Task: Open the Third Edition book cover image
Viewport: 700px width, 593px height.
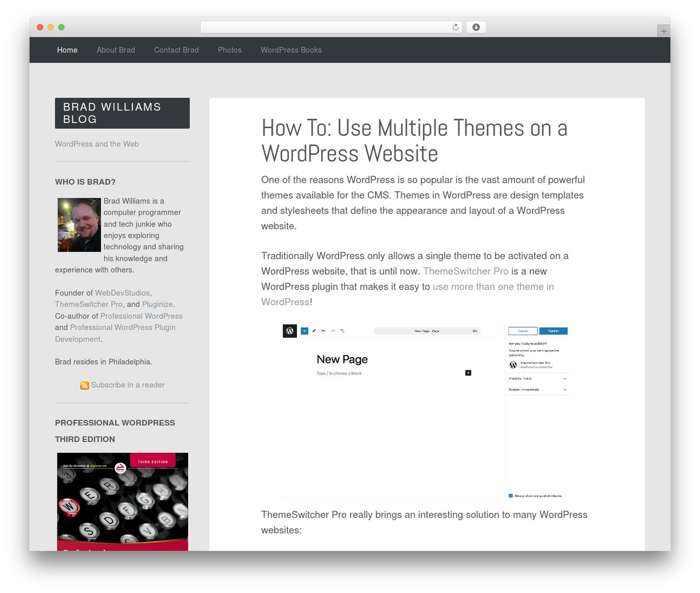Action: pyautogui.click(x=122, y=502)
